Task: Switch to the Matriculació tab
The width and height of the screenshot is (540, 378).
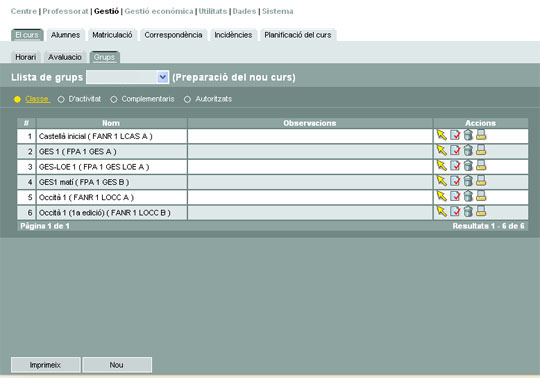Action: click(112, 35)
